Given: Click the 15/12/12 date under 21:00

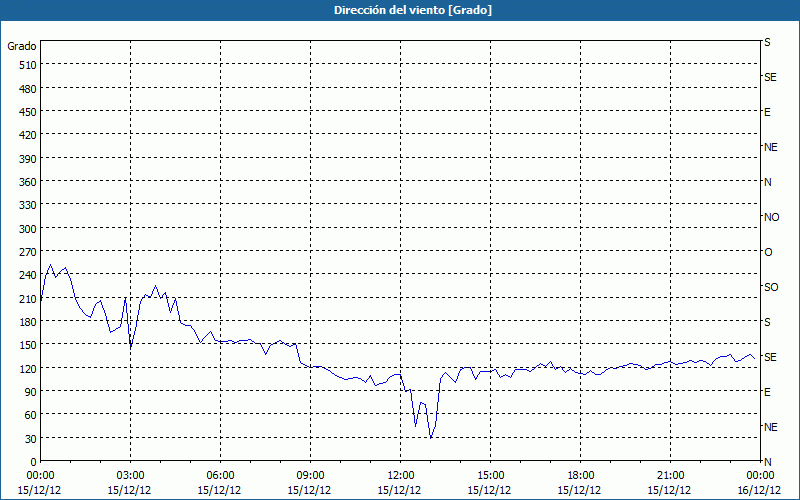Looking at the screenshot, I should (669, 490).
